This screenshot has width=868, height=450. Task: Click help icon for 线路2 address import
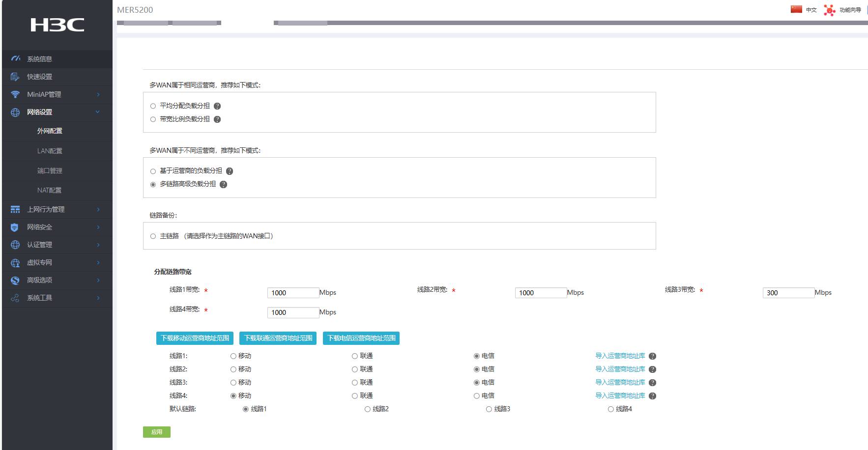pos(653,369)
